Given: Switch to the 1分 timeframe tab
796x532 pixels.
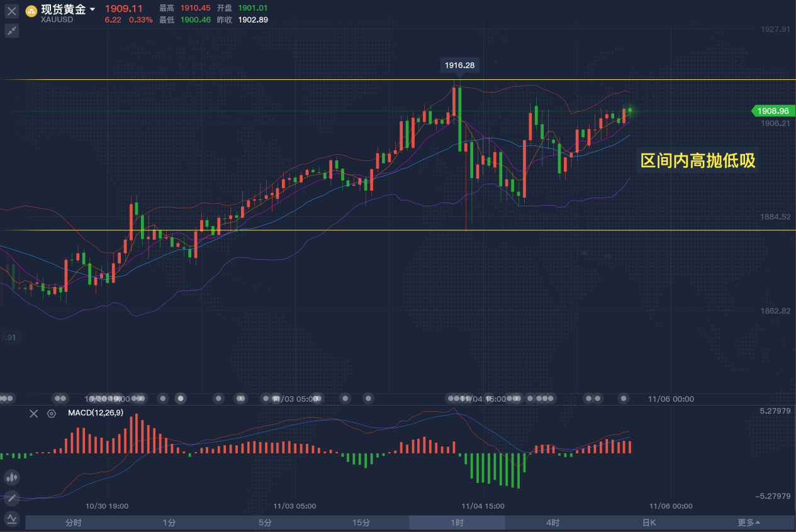Looking at the screenshot, I should (169, 523).
